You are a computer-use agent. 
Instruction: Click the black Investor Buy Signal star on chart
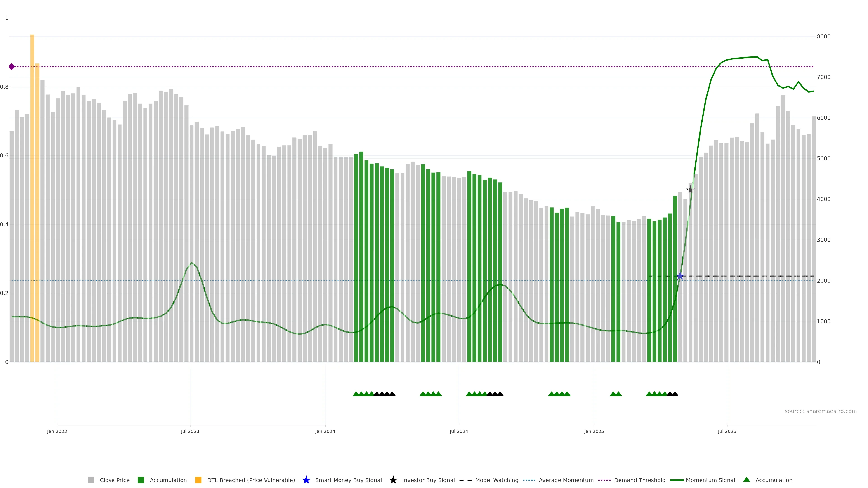click(x=690, y=190)
